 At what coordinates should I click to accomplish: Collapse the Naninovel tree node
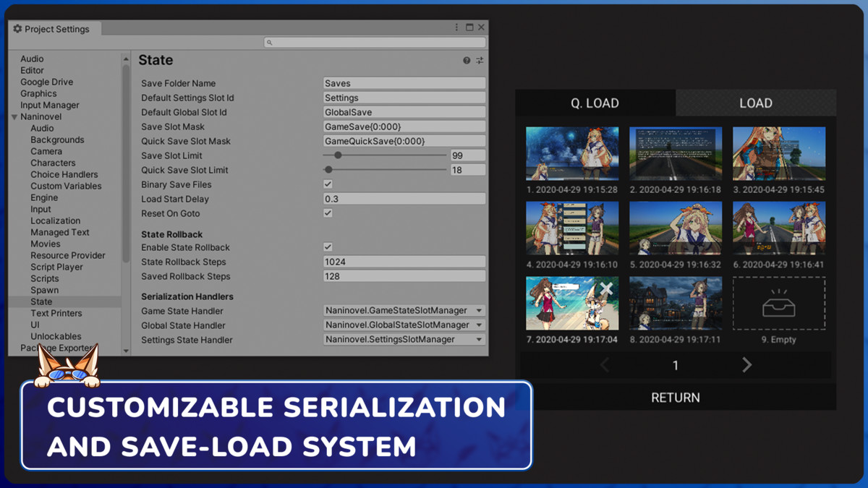tap(14, 117)
